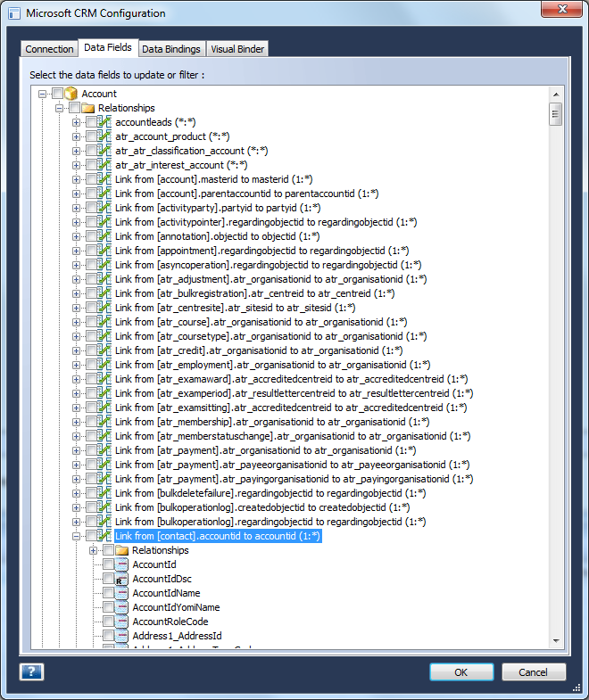Click the [atr_centresite] link icon
Image resolution: width=589 pixels, height=700 pixels.
click(105, 308)
